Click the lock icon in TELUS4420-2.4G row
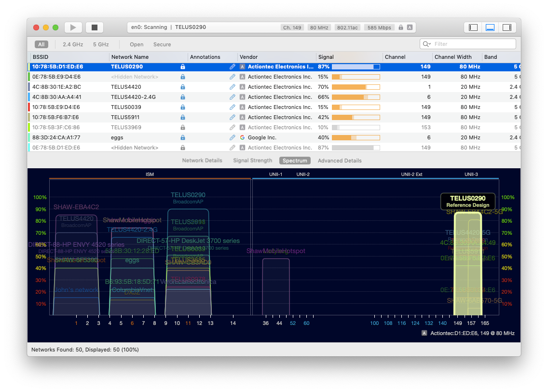The width and height of the screenshot is (548, 392). pos(182,97)
